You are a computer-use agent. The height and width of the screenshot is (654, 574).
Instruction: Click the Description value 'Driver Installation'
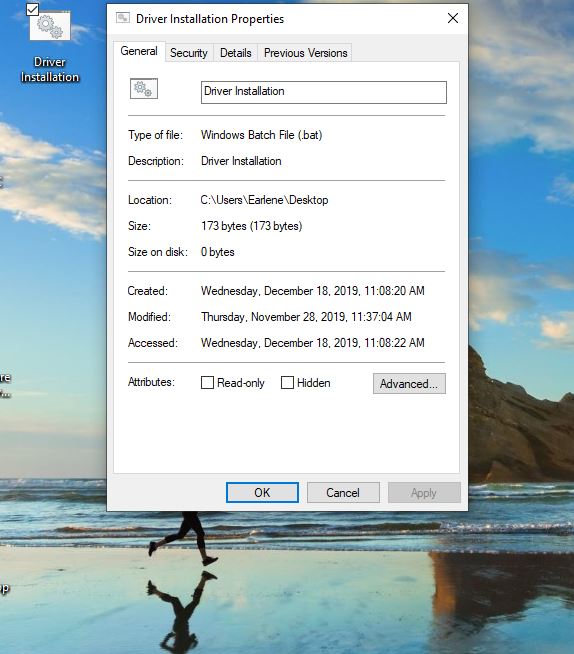point(241,161)
